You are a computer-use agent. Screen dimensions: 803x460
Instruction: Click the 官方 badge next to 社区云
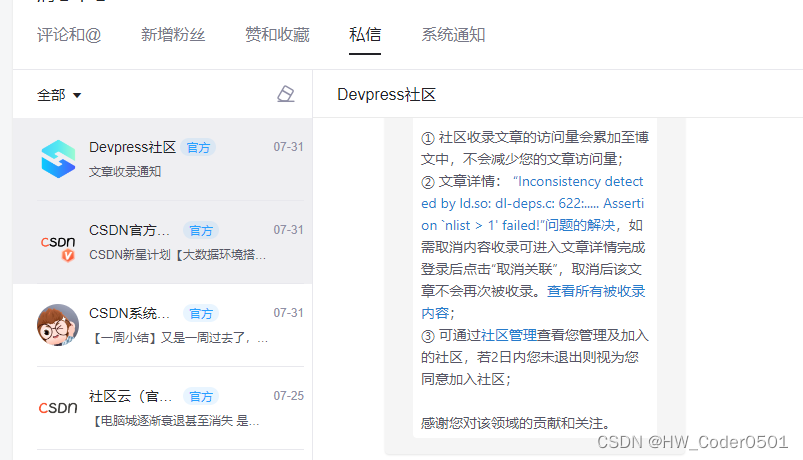click(201, 396)
